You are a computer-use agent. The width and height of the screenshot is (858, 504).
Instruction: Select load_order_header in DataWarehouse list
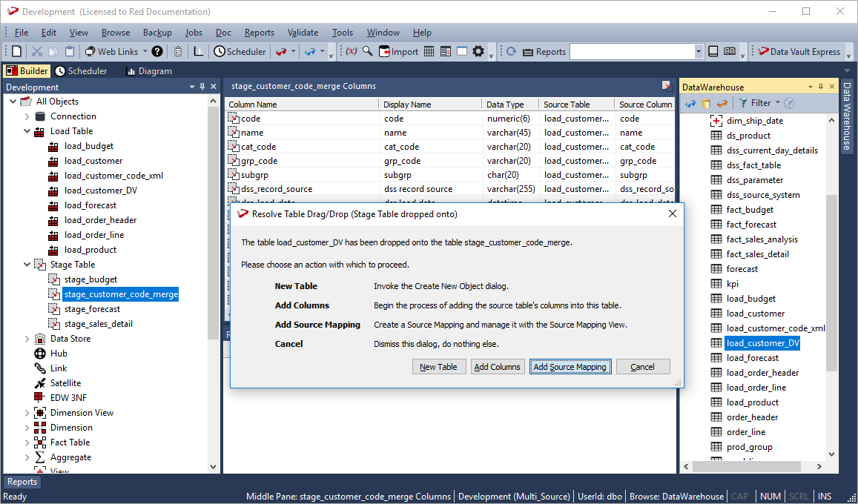pyautogui.click(x=762, y=373)
